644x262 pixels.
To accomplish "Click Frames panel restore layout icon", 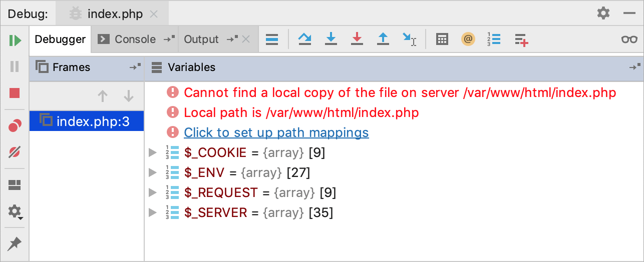I will click(135, 67).
